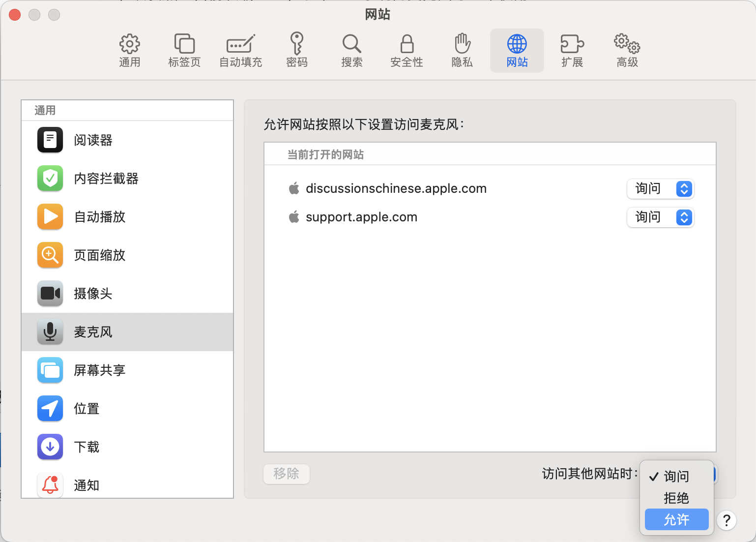The width and height of the screenshot is (756, 542).
Task: Switch to the 通用 (General) preferences tab
Action: (130, 51)
